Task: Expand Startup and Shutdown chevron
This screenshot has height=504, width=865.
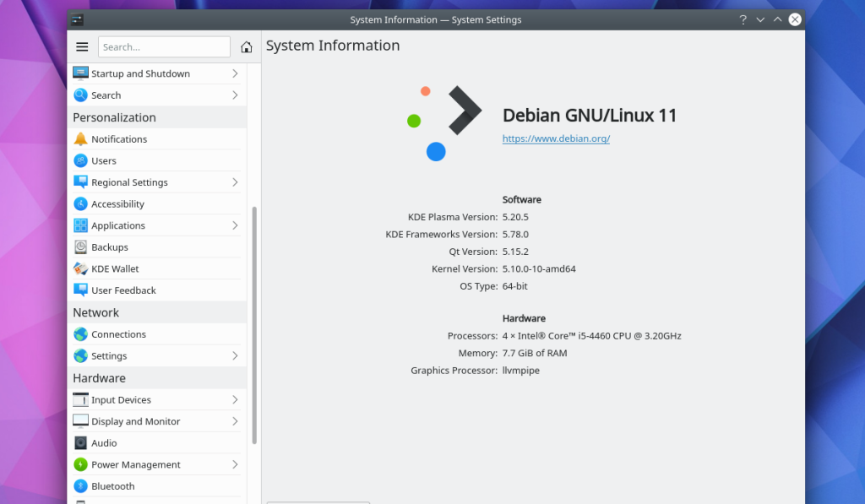Action: pyautogui.click(x=235, y=73)
